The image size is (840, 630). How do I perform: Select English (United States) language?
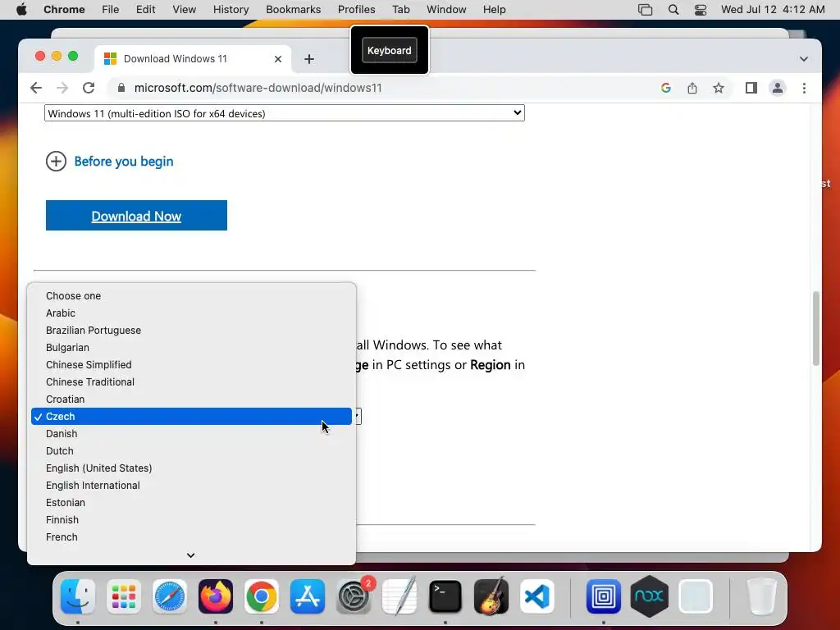[x=192, y=468]
